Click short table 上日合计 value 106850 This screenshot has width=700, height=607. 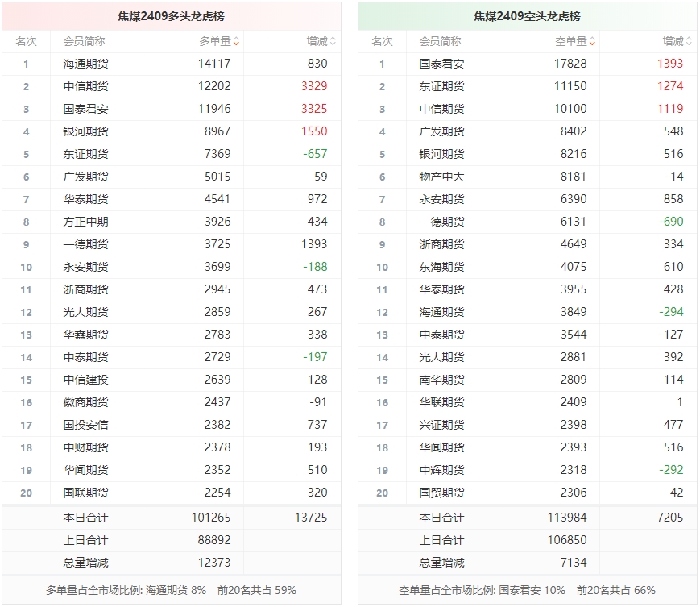click(x=567, y=540)
